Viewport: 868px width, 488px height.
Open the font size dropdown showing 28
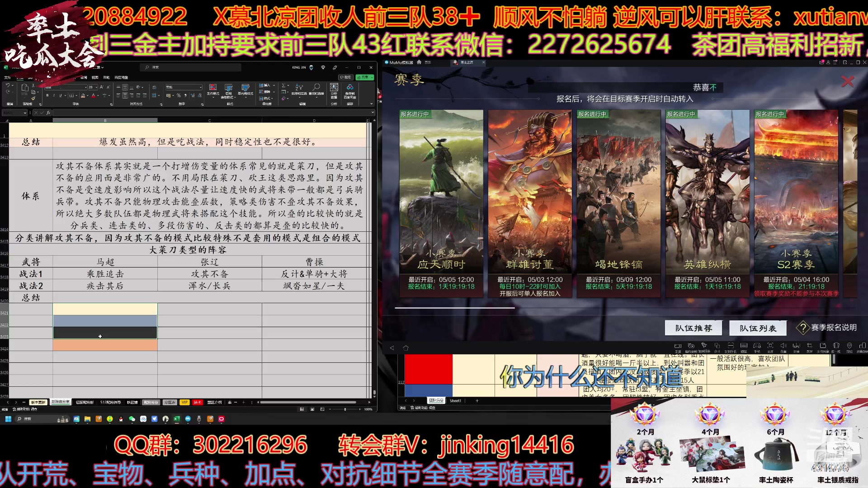click(96, 87)
